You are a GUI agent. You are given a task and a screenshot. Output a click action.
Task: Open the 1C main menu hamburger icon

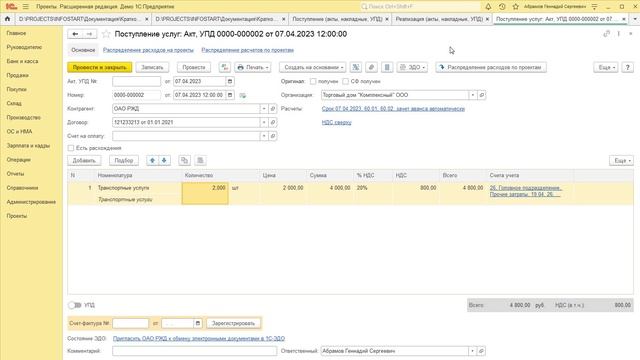coord(25,7)
